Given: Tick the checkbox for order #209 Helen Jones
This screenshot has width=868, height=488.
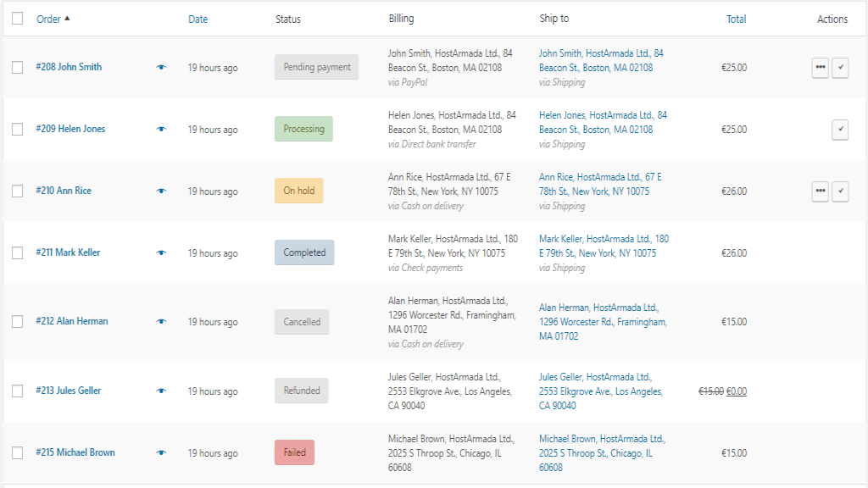Looking at the screenshot, I should coord(18,130).
